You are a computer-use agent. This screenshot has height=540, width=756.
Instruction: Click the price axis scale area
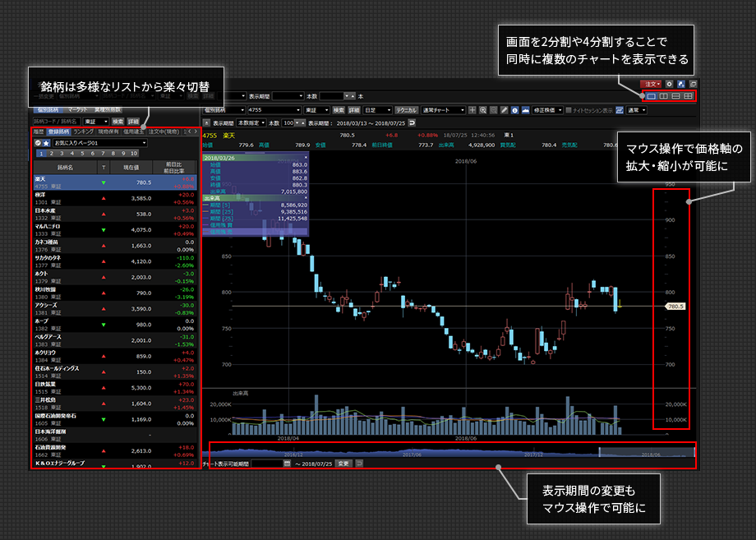671,308
